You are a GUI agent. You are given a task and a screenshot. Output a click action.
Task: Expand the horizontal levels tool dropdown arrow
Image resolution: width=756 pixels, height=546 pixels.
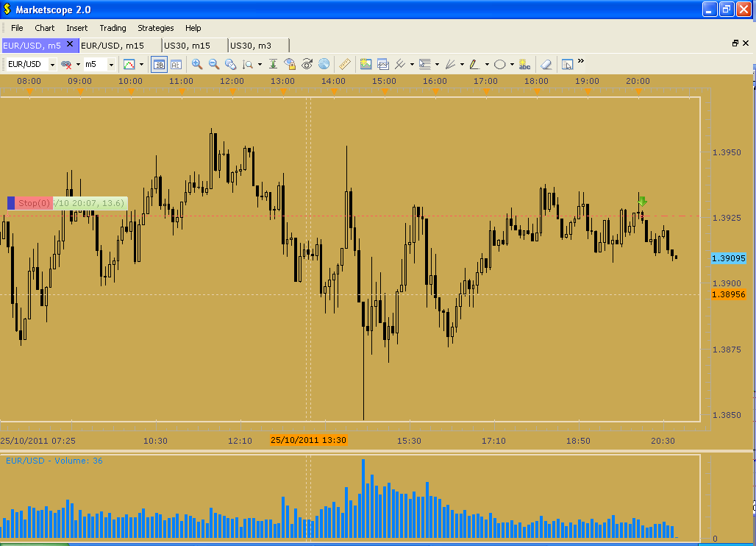[x=438, y=64]
